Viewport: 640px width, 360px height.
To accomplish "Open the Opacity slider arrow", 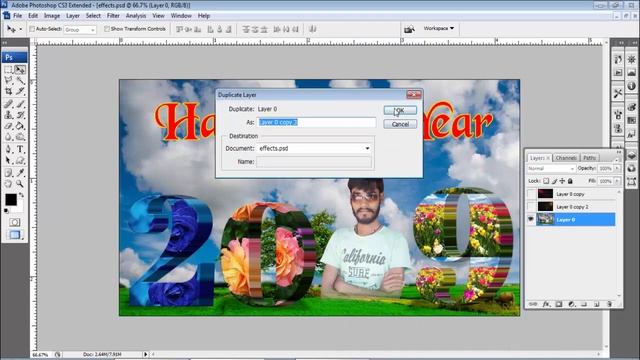I will pyautogui.click(x=618, y=168).
